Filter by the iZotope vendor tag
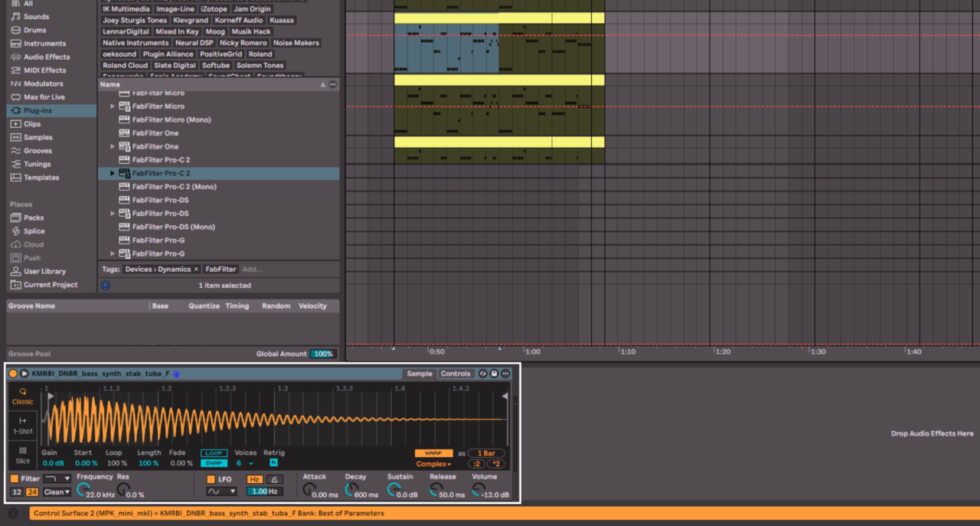 (214, 9)
